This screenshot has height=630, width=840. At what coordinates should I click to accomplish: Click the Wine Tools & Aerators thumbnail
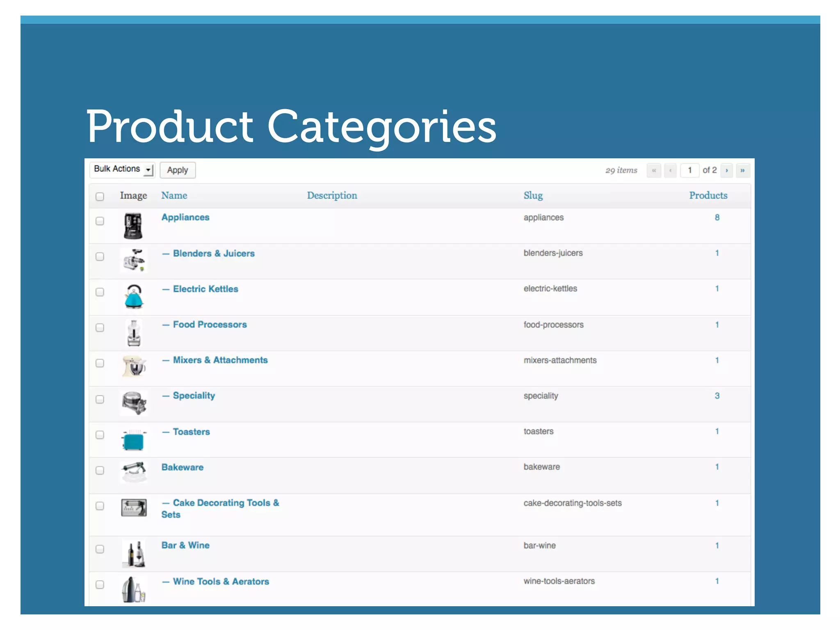tap(134, 589)
